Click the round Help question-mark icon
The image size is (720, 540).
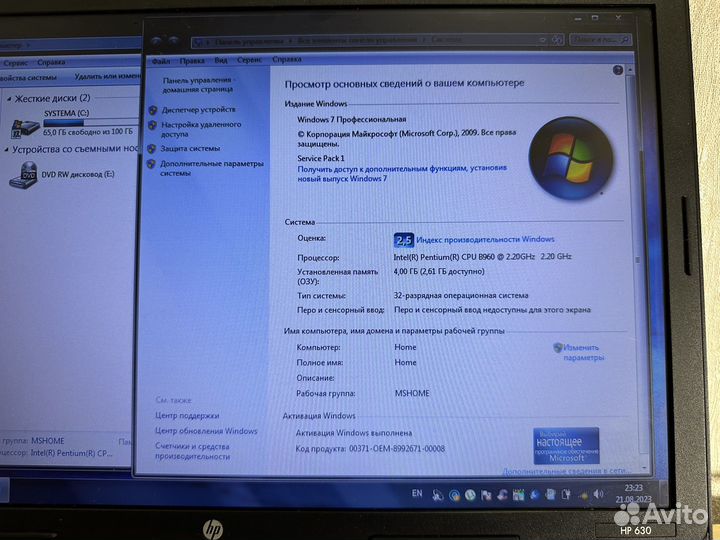click(x=618, y=70)
